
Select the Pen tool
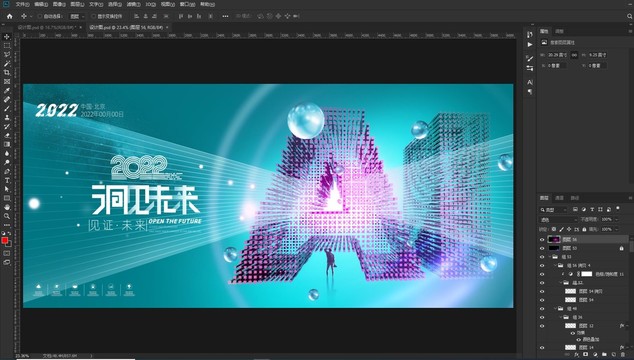pos(7,171)
